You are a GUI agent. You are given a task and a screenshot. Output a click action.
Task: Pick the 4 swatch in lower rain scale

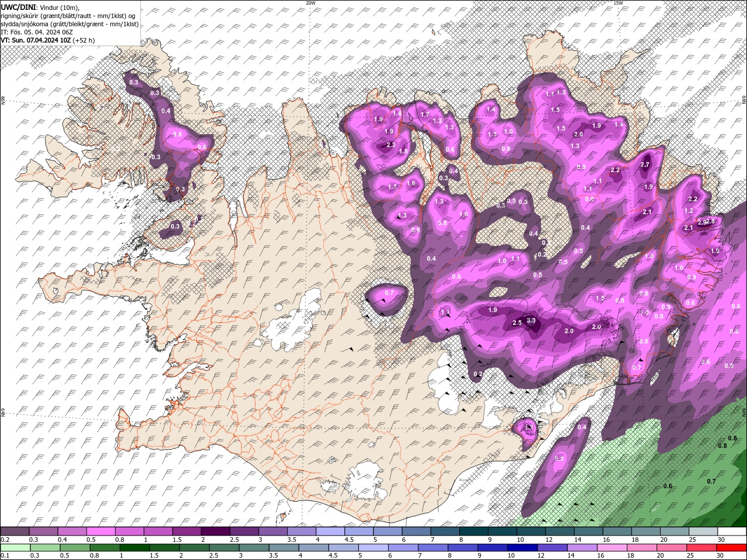click(x=313, y=548)
